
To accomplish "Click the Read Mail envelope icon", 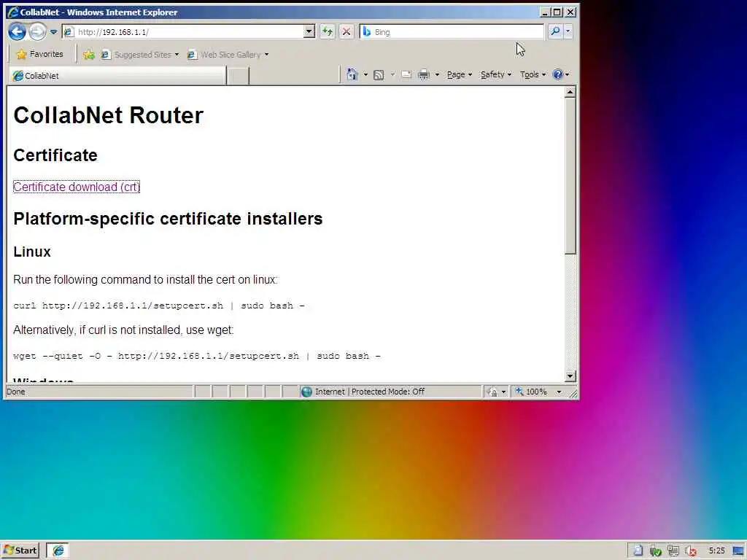I will click(406, 75).
